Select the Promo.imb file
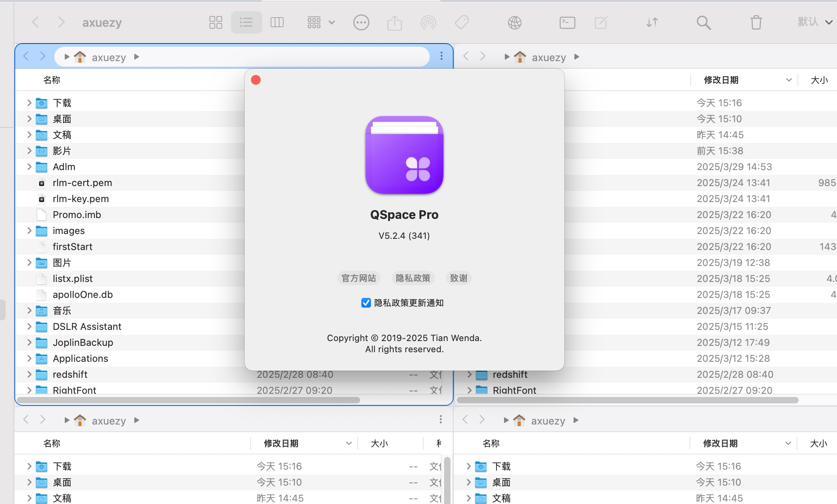 click(77, 214)
